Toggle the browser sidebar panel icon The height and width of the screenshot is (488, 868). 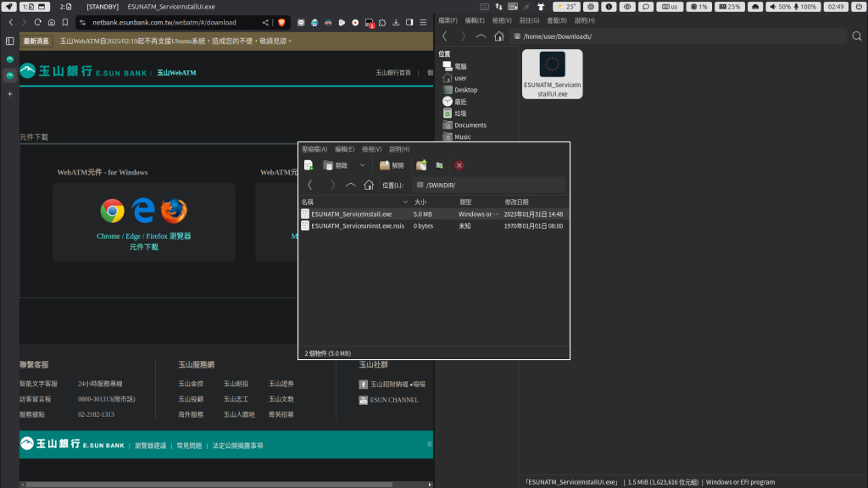[409, 23]
